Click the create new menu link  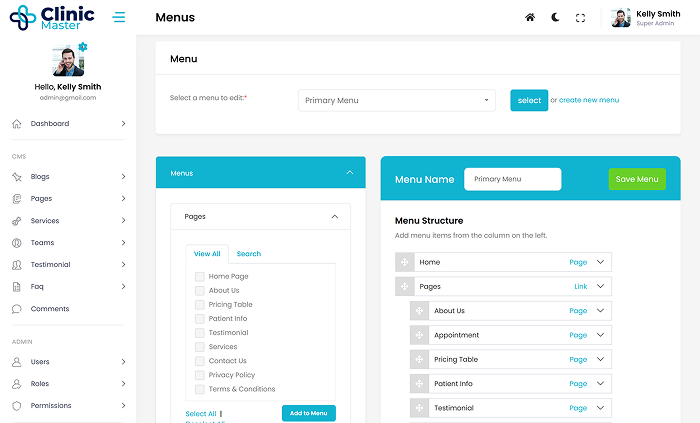589,100
